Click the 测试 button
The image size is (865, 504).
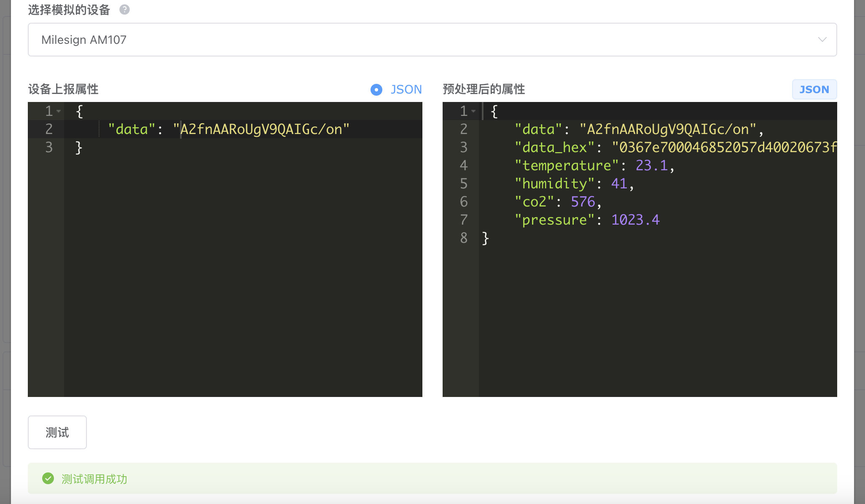[57, 432]
